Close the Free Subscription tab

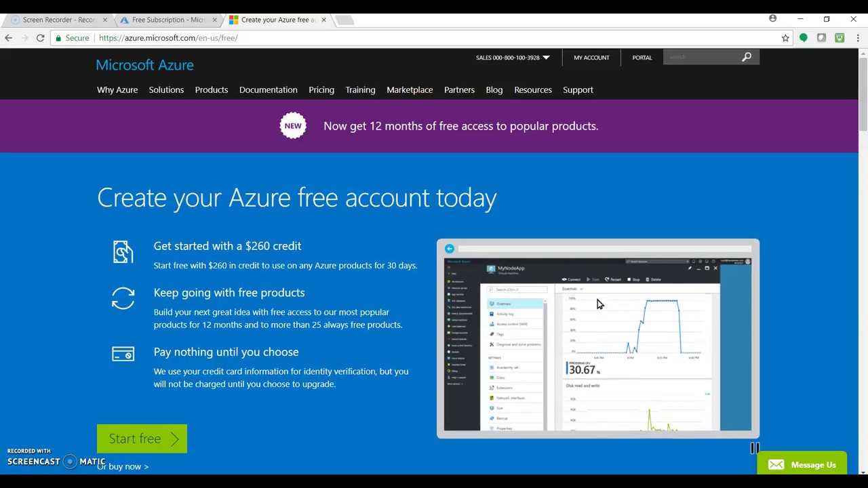pos(214,20)
